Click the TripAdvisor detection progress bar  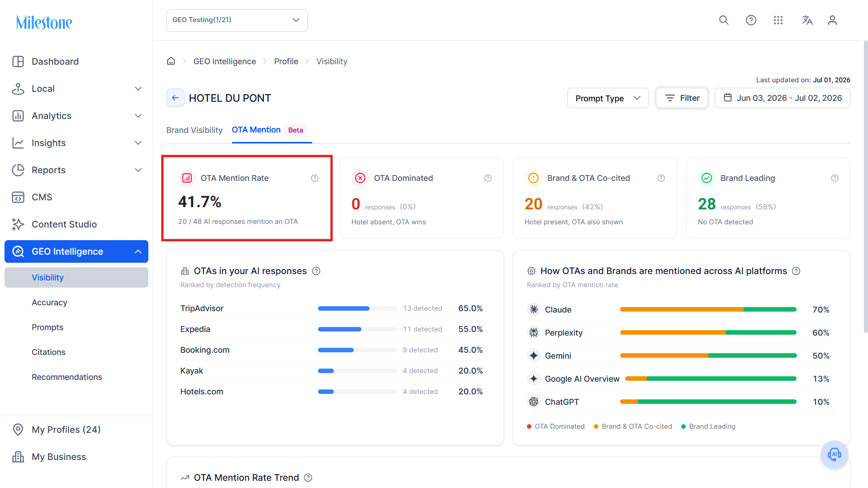tap(357, 308)
